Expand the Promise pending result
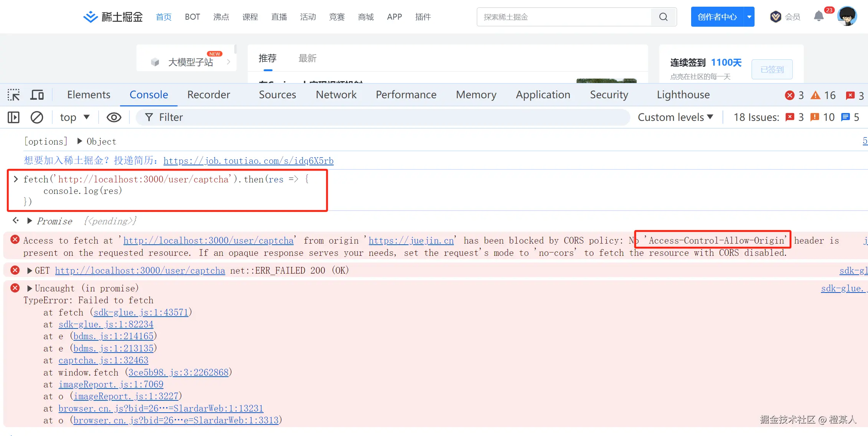This screenshot has height=436, width=868. [x=30, y=221]
